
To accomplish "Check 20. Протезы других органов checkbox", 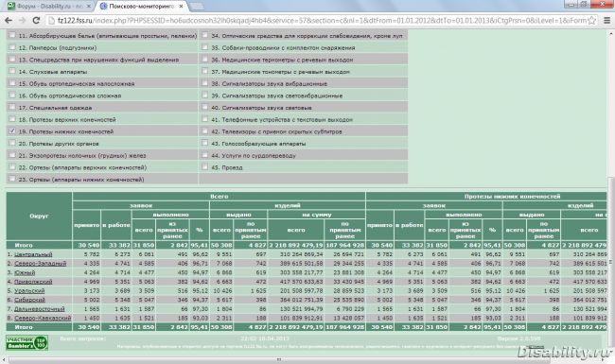I will tap(12, 143).
